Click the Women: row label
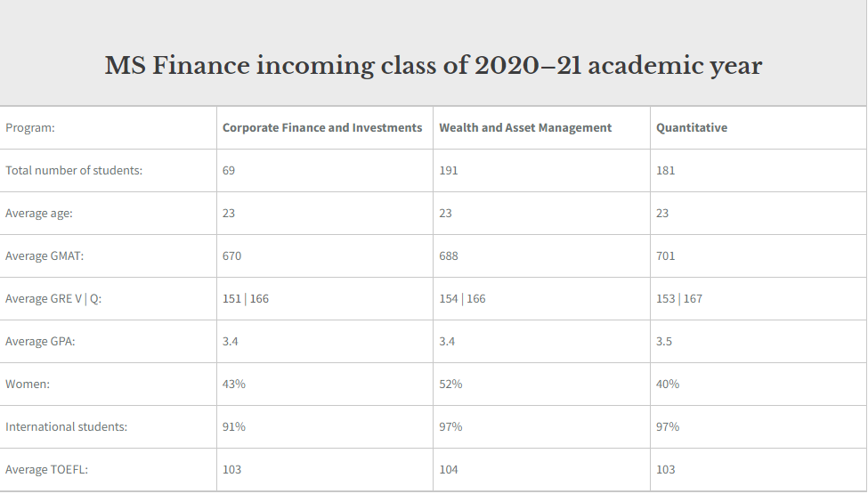868x494 pixels. click(x=28, y=385)
